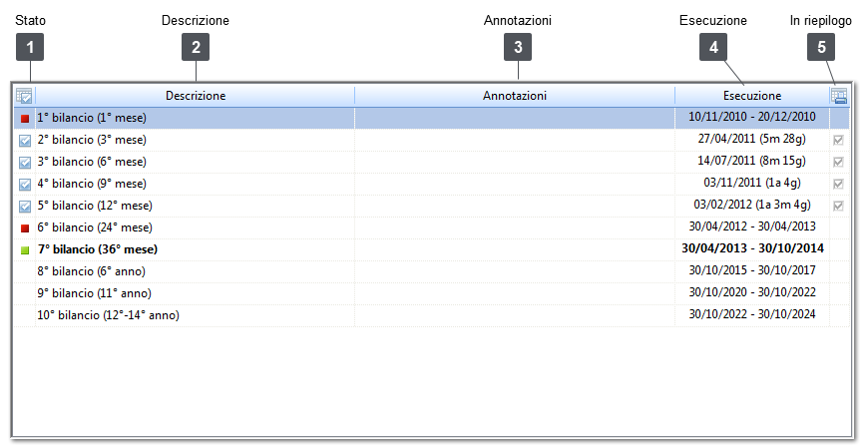
Task: Toggle In riepilogo checkbox for 5° bilancio
Action: coord(839,207)
